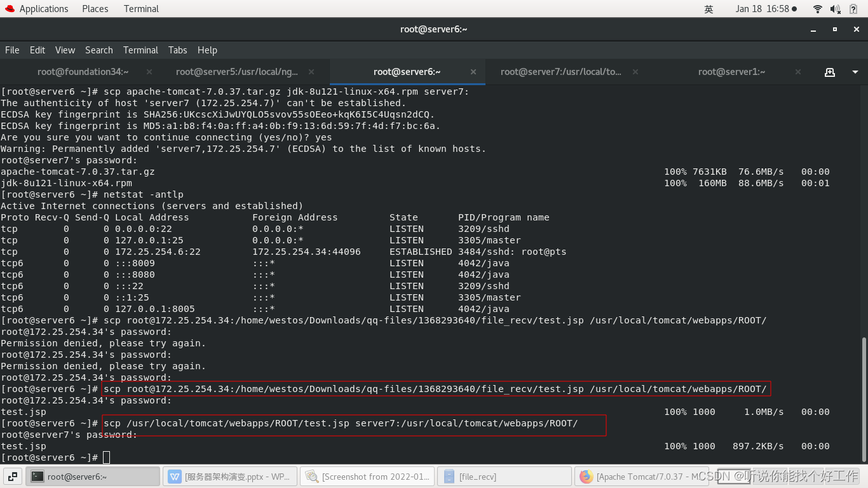Open the file_recv file manager taskbar item
Viewport: 868px width, 488px height.
(x=504, y=476)
